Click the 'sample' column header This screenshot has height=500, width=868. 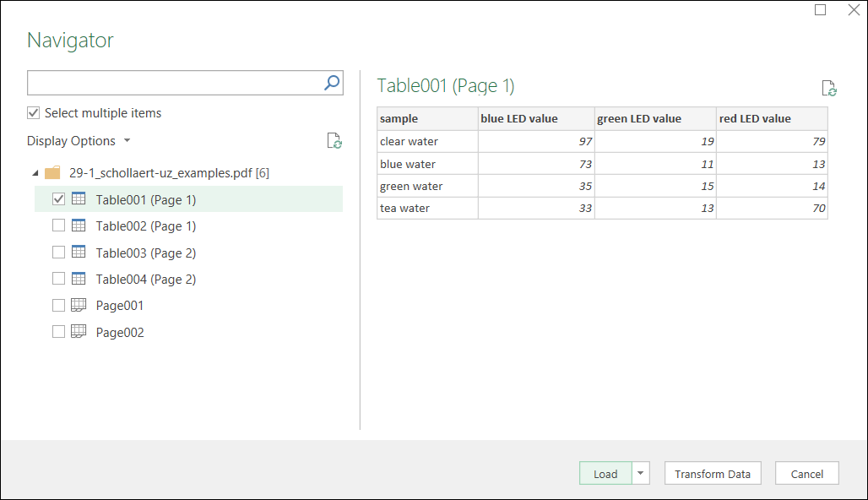click(427, 118)
